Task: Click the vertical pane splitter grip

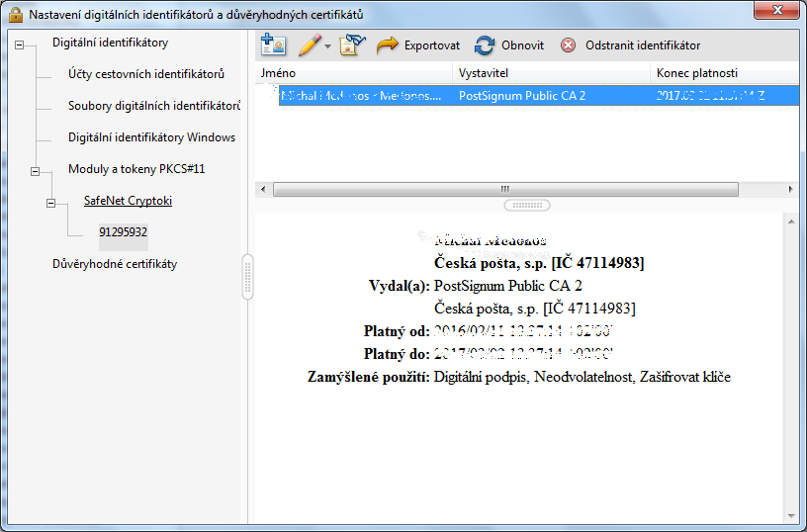Action: (x=247, y=277)
